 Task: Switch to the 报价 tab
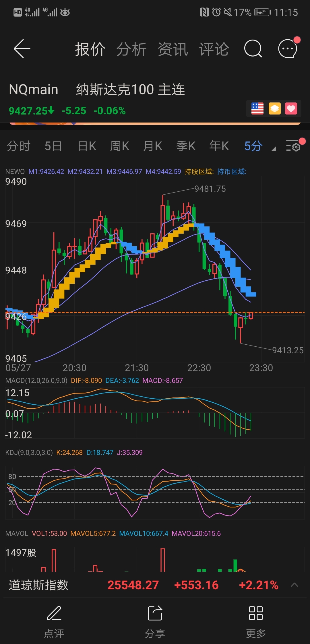90,49
